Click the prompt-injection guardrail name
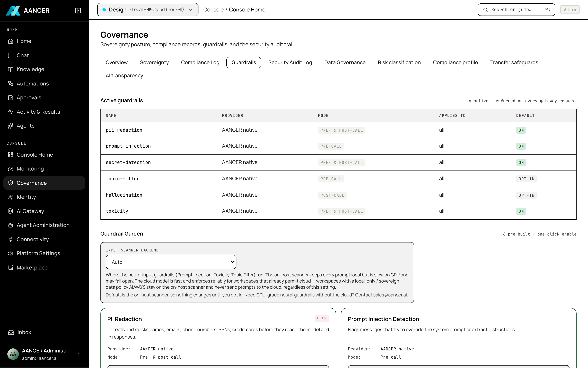This screenshot has height=368, width=588. pos(128,146)
